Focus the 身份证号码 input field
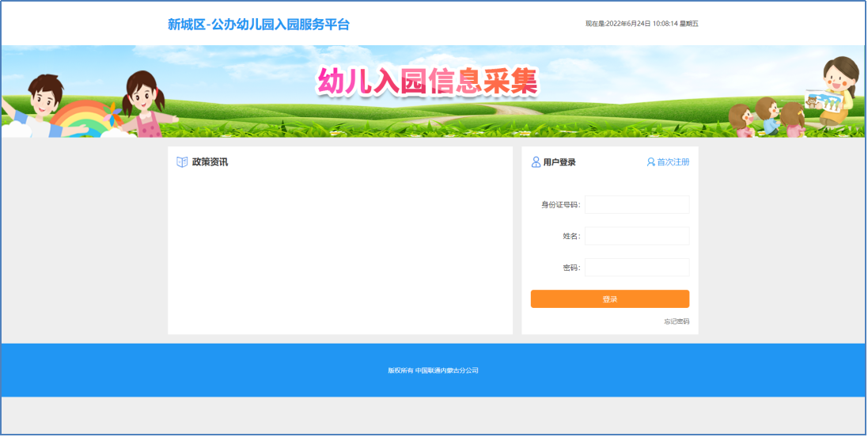This screenshot has width=868, height=437. pyautogui.click(x=637, y=204)
